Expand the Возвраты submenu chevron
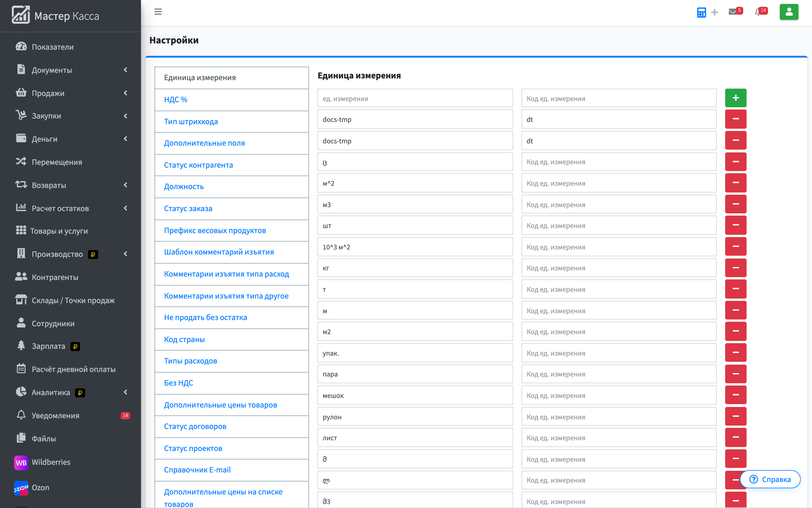This screenshot has height=508, width=812. click(x=125, y=185)
